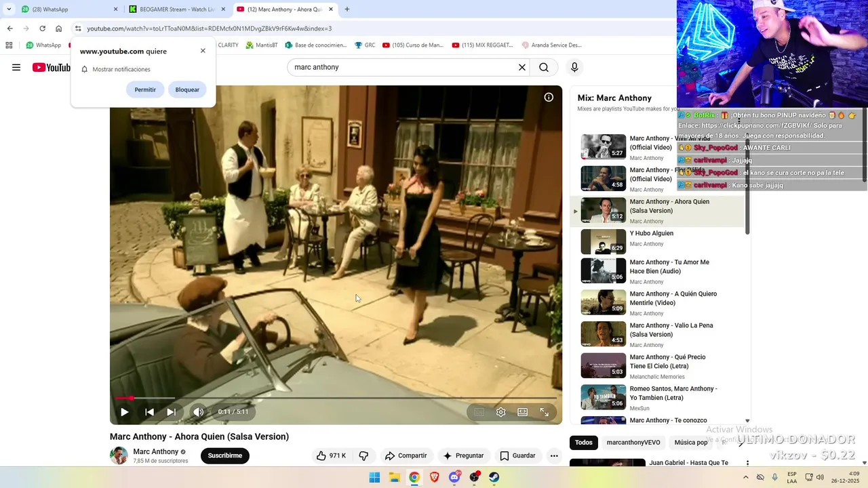
Task: Allow notifications with Permitir
Action: 145,89
